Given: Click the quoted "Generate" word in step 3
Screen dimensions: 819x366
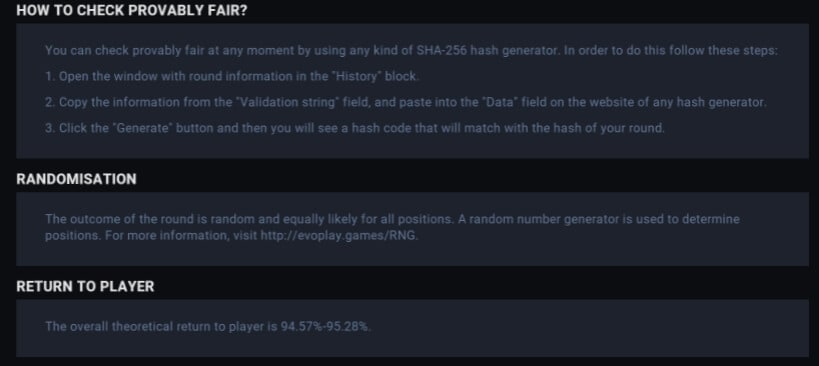Looking at the screenshot, I should click(x=141, y=128).
